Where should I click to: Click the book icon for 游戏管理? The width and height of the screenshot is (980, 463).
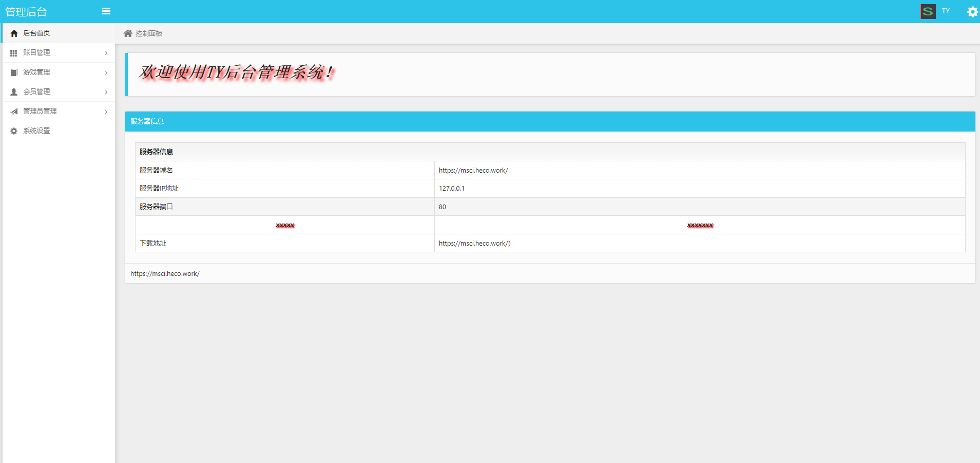[x=14, y=72]
